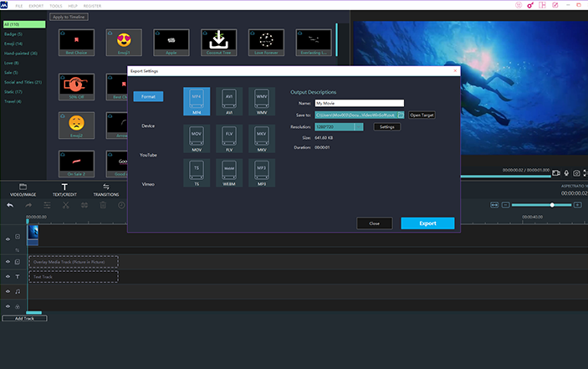Pick the MOV format icon
The width and height of the screenshot is (588, 369).
pos(197,136)
